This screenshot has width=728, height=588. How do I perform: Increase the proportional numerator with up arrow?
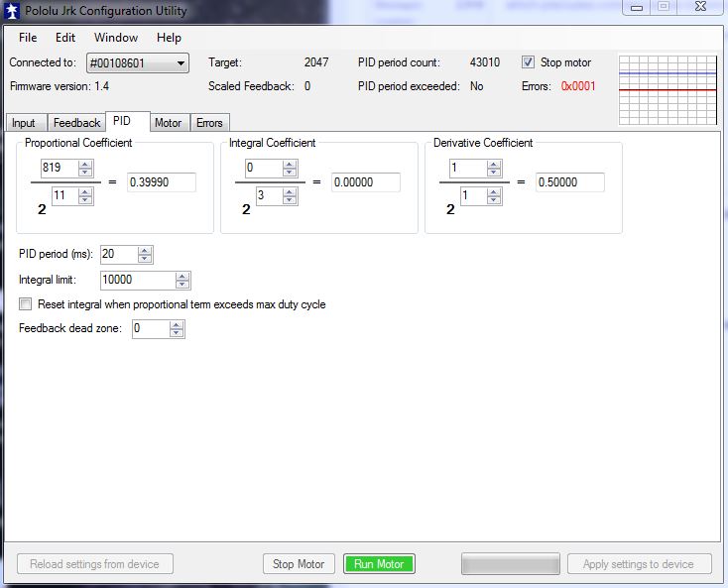tap(85, 164)
